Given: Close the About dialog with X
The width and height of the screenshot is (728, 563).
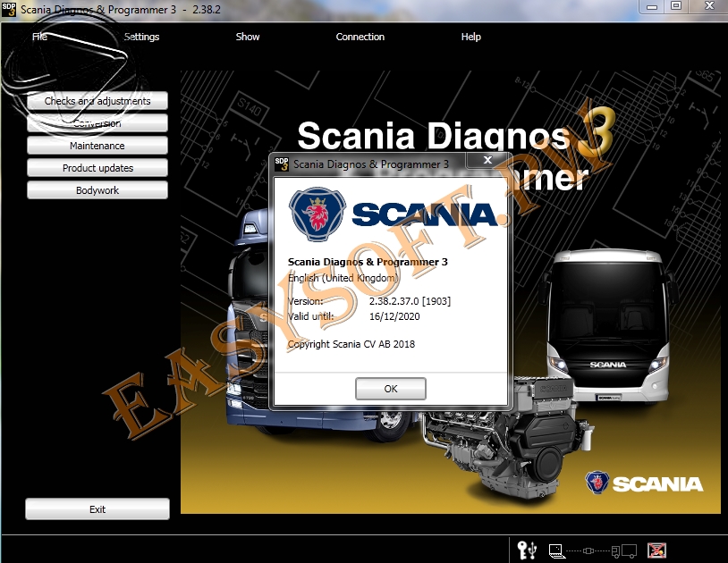Looking at the screenshot, I should (x=487, y=160).
